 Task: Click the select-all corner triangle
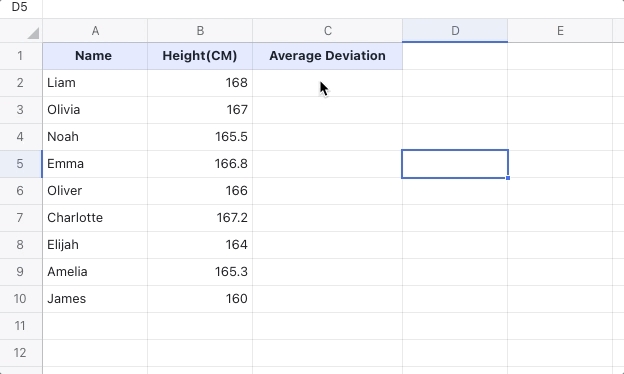pyautogui.click(x=33, y=33)
